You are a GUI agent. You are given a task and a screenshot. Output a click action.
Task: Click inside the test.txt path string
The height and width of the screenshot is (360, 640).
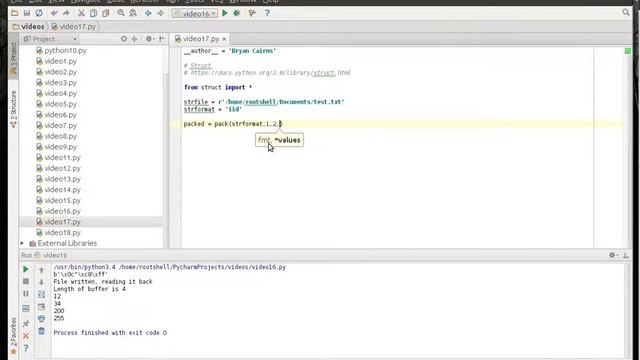click(x=284, y=102)
